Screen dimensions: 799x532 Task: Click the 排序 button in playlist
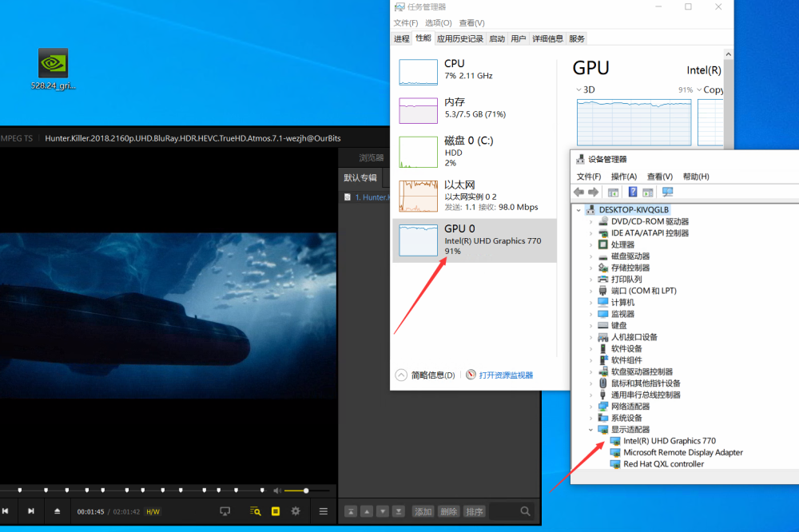pos(474,511)
